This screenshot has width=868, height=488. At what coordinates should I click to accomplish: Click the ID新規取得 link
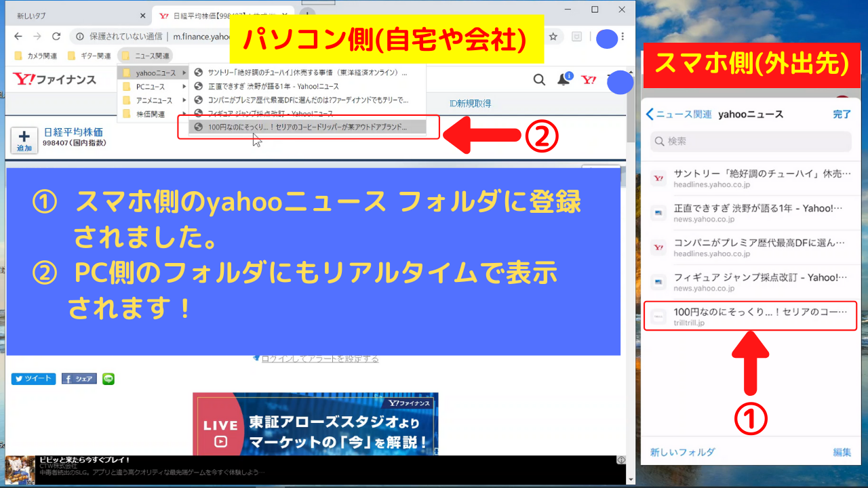pos(470,104)
